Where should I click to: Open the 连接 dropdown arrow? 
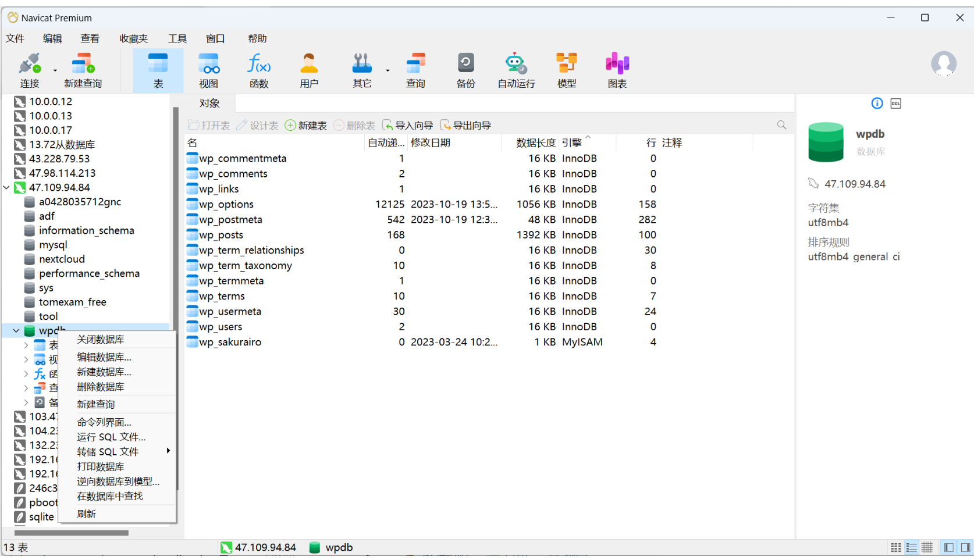coord(55,70)
